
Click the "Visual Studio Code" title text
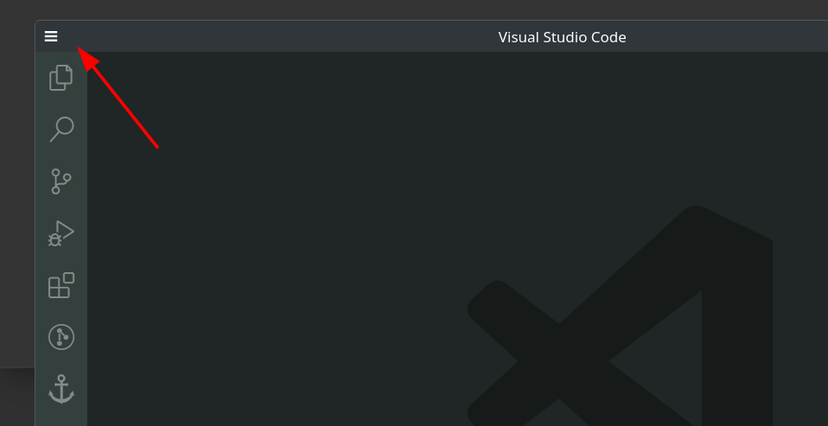(562, 37)
